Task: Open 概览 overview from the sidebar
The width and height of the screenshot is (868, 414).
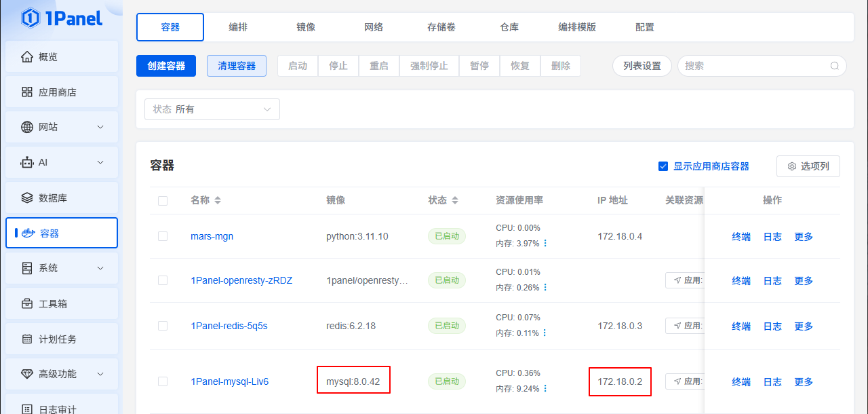Action: [x=62, y=57]
